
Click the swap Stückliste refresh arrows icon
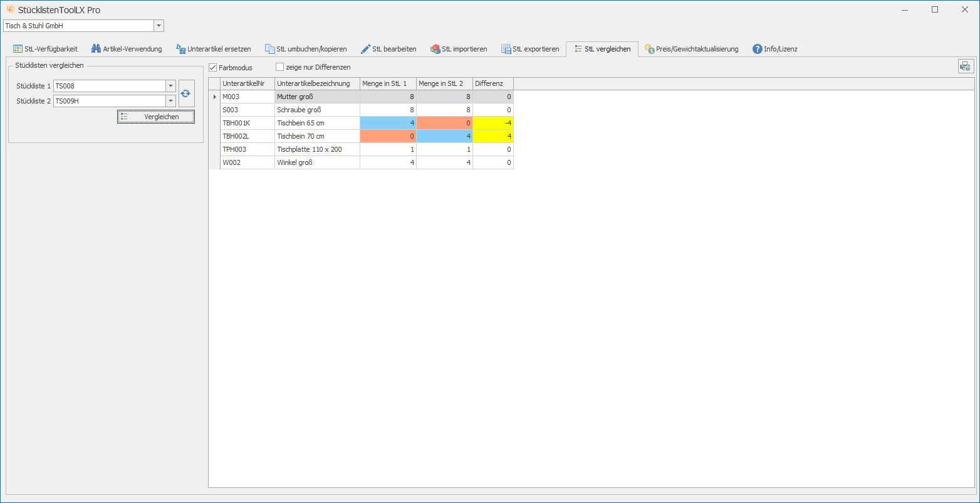coord(186,93)
